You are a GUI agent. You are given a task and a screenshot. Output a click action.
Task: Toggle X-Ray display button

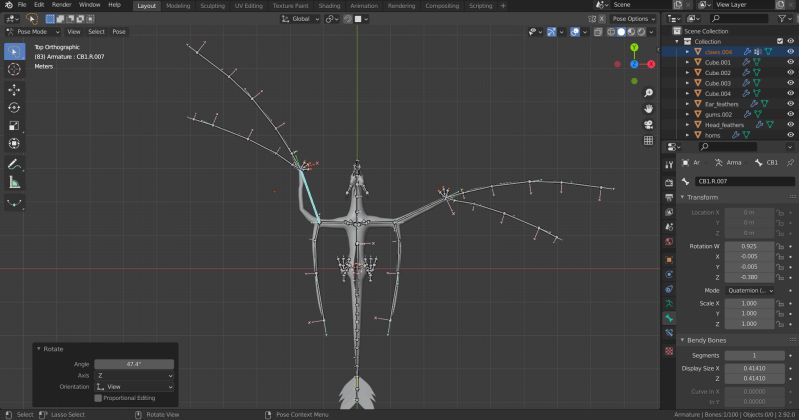pyautogui.click(x=598, y=32)
